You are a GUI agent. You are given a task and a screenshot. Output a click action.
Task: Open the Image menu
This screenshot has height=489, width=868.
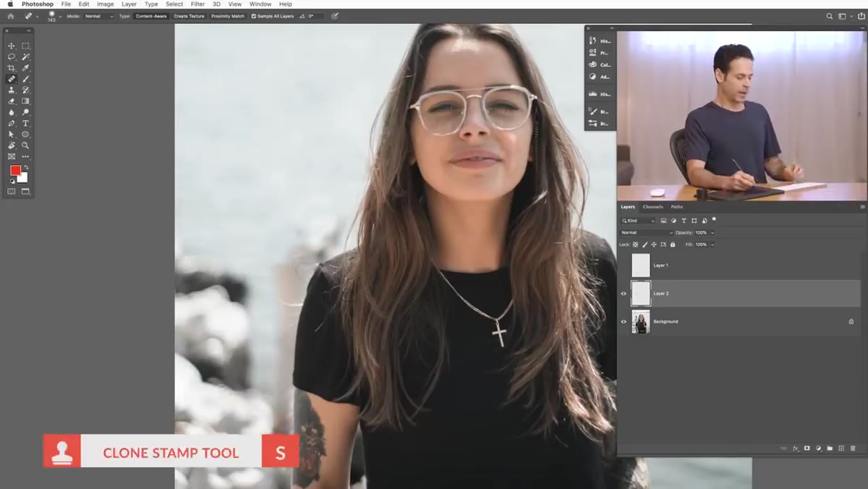pyautogui.click(x=106, y=4)
